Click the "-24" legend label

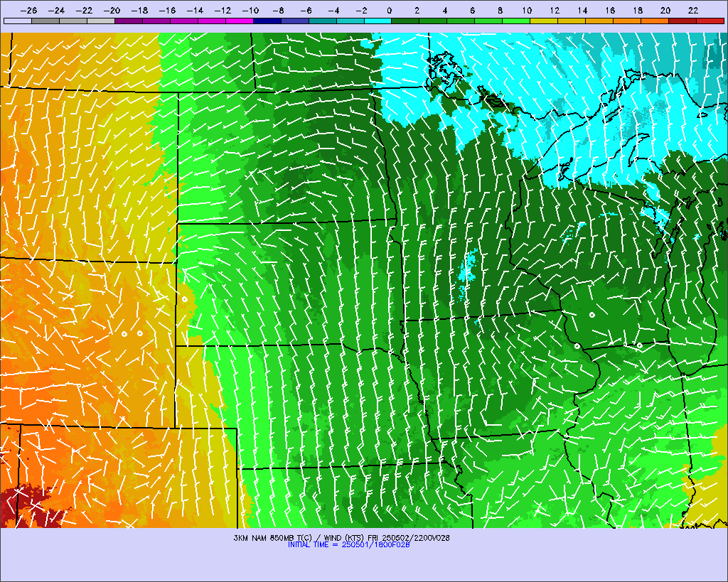[x=57, y=11]
